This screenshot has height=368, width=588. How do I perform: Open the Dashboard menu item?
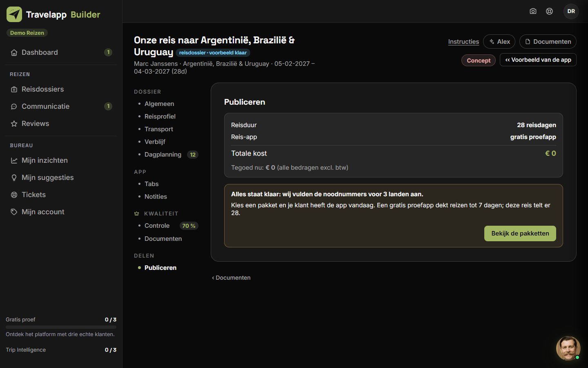[x=61, y=52]
